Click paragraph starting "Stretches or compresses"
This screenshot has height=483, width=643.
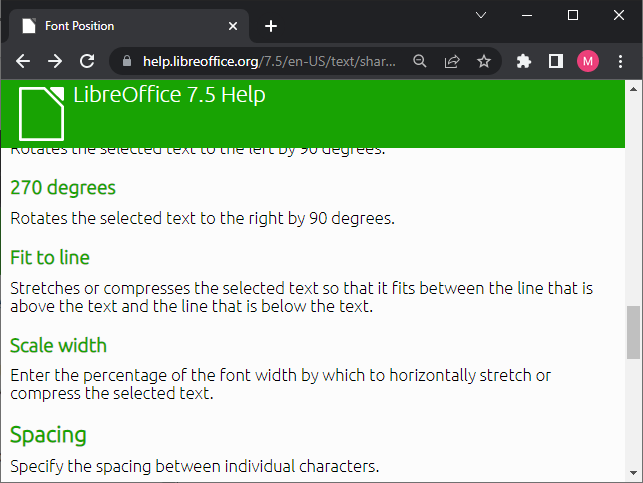coord(301,297)
